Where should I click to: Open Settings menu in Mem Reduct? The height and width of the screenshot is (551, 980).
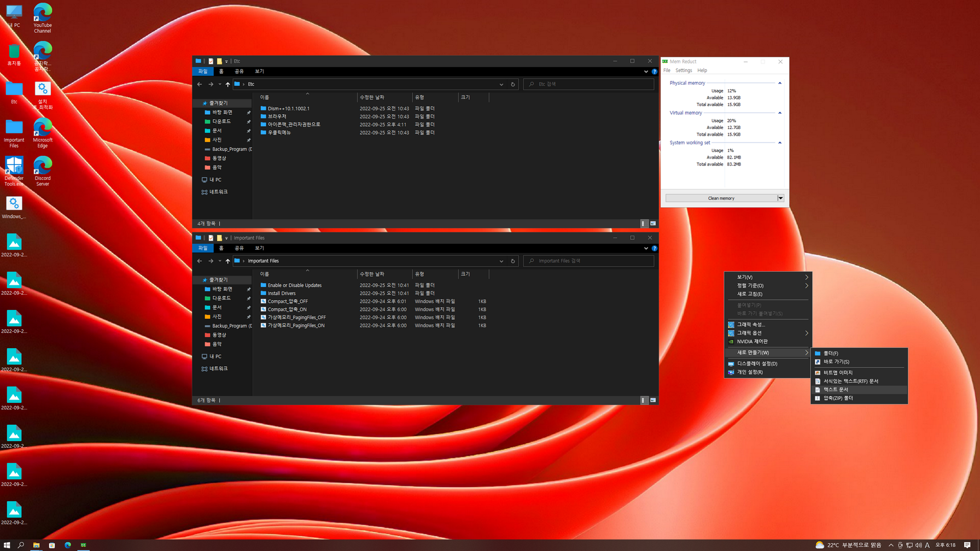pos(684,71)
